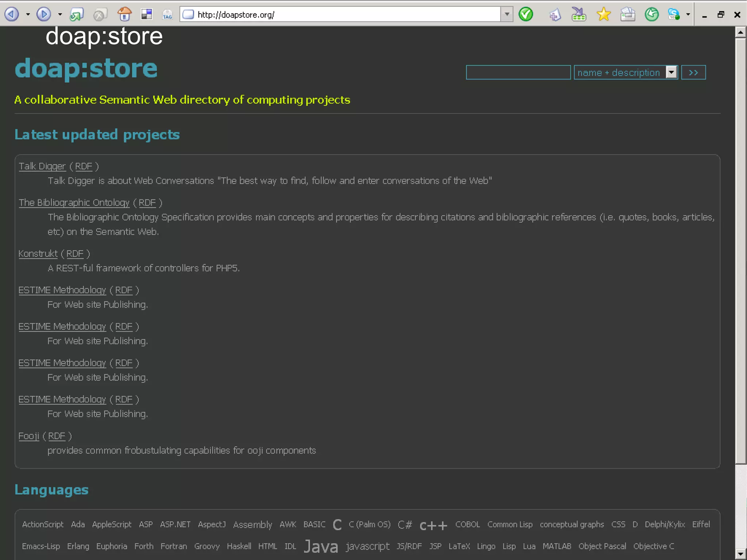Select the ActionScript language tag
747x560 pixels.
[x=43, y=524]
